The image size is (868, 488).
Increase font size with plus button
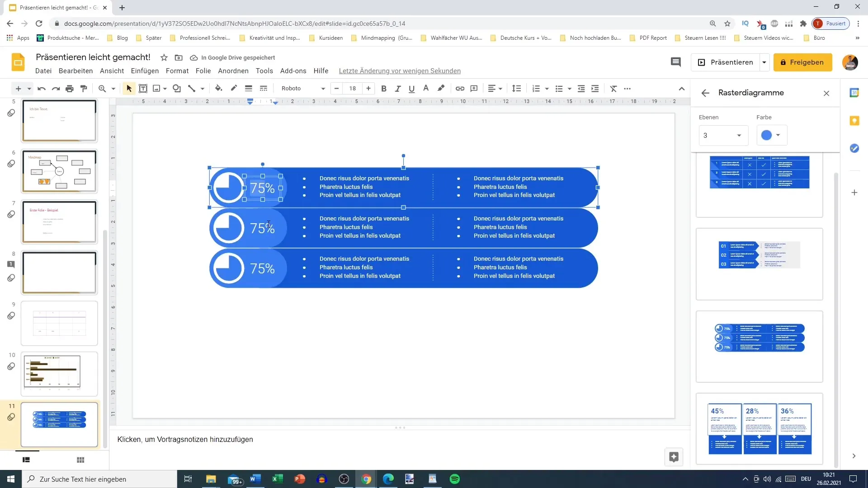[368, 89]
